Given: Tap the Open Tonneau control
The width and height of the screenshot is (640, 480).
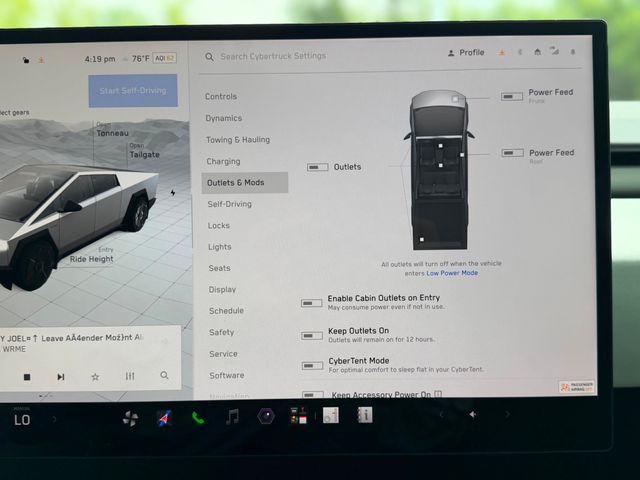Looking at the screenshot, I should click(112, 129).
